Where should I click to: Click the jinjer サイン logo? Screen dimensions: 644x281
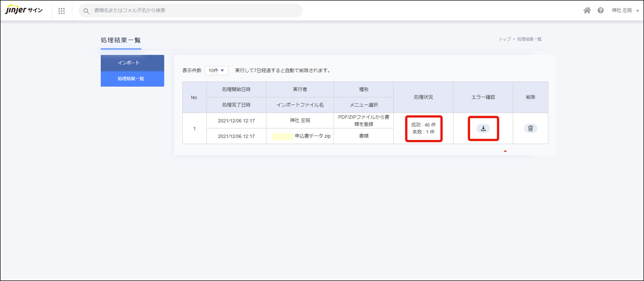coord(24,11)
